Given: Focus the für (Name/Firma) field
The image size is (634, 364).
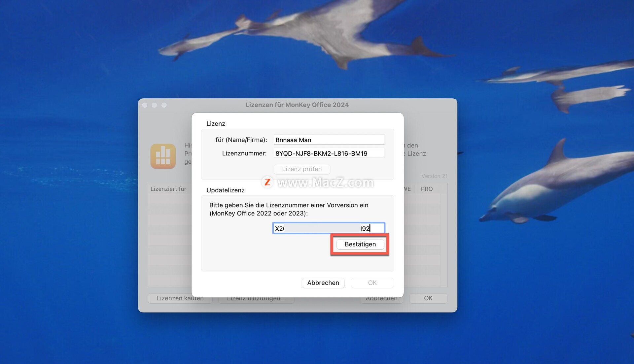Looking at the screenshot, I should coord(329,140).
